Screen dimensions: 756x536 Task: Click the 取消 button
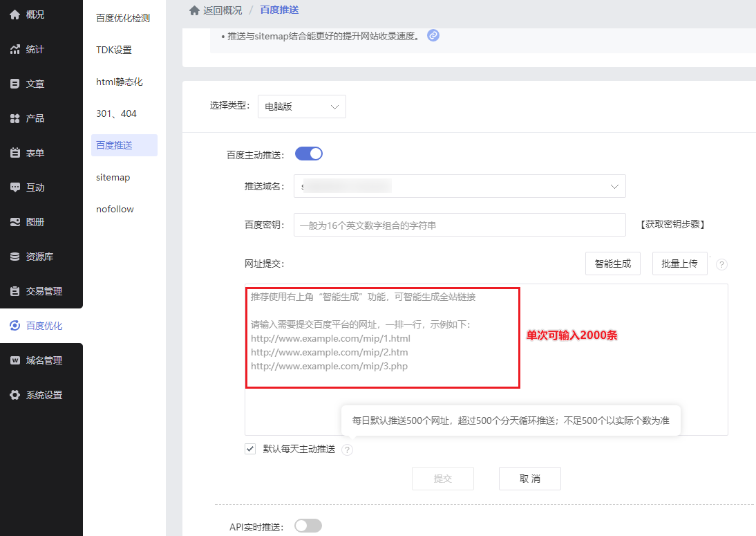click(x=529, y=479)
